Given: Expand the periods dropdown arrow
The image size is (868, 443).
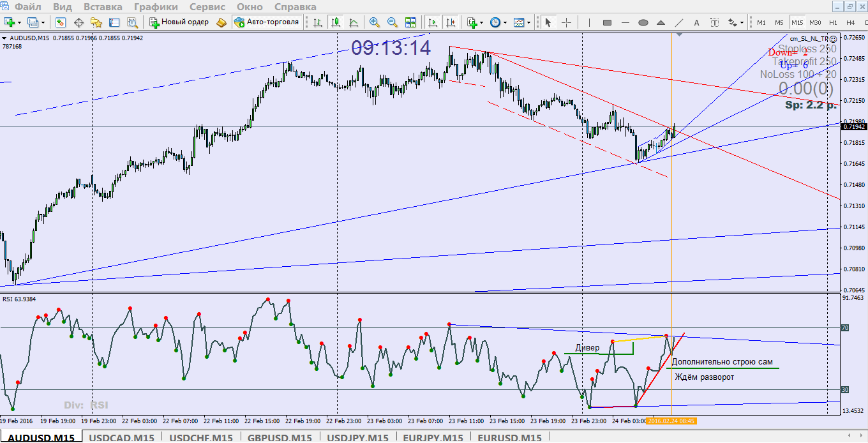Looking at the screenshot, I should (x=505, y=22).
